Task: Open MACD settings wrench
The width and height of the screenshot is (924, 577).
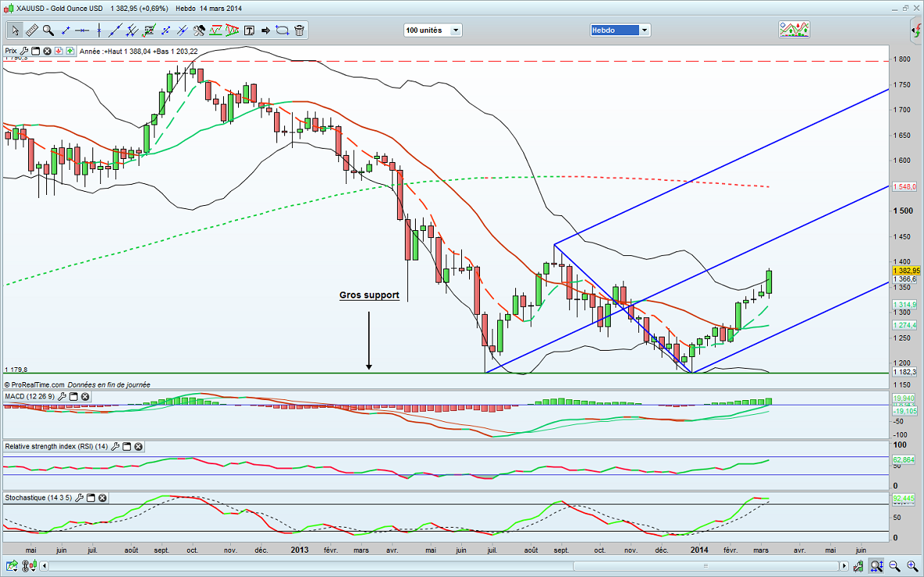Action: (61, 397)
